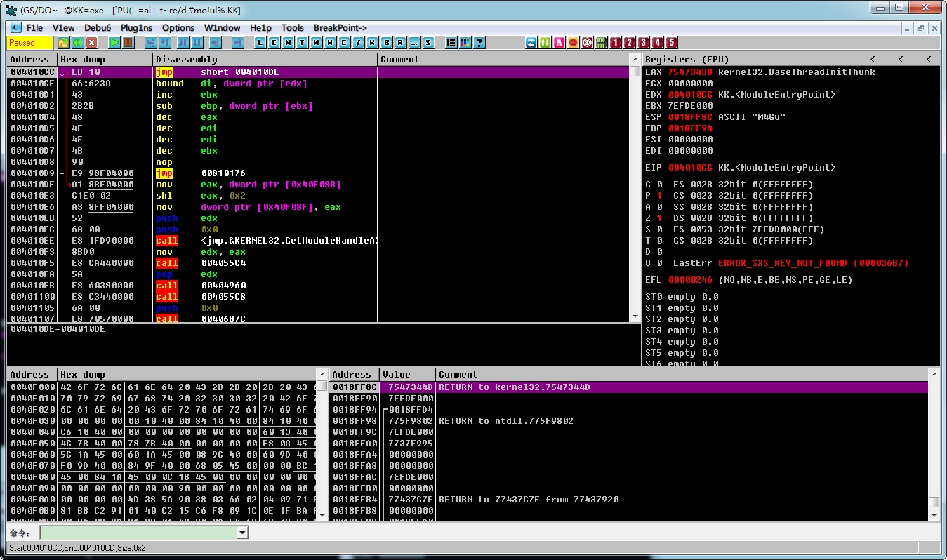Click the Disassembly column header
The width and height of the screenshot is (947, 560).
tap(265, 60)
